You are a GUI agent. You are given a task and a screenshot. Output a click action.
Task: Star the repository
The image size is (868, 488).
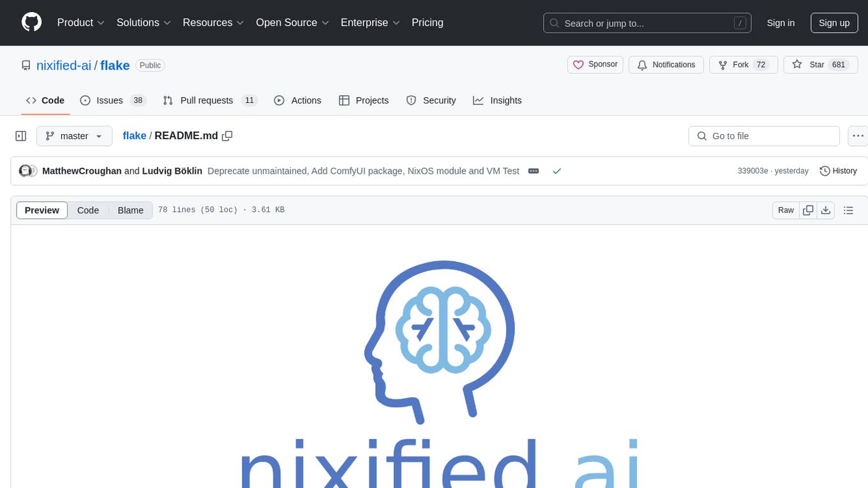pyautogui.click(x=821, y=65)
